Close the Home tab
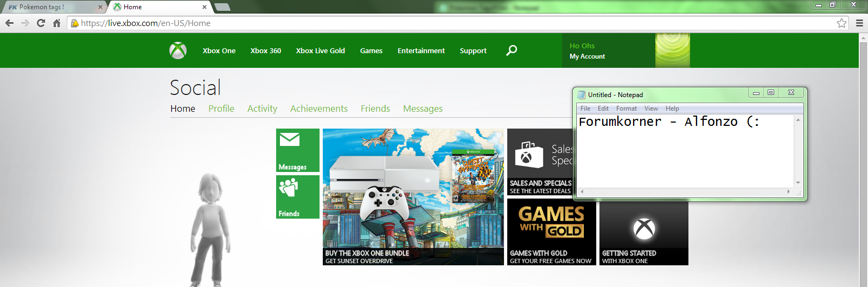 coord(205,7)
